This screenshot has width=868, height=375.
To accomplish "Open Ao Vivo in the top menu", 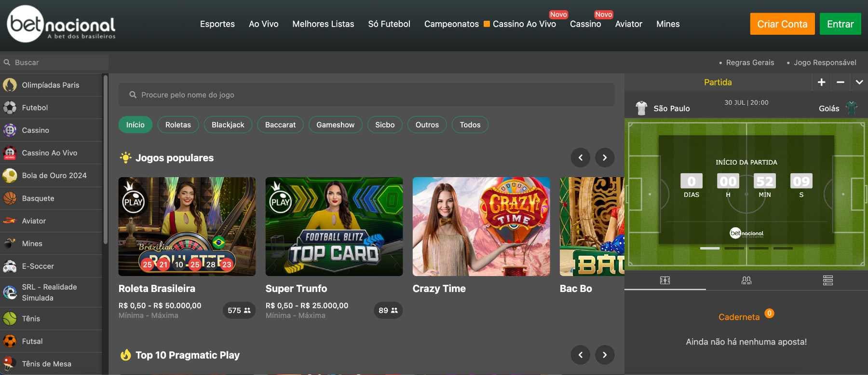I will point(264,24).
